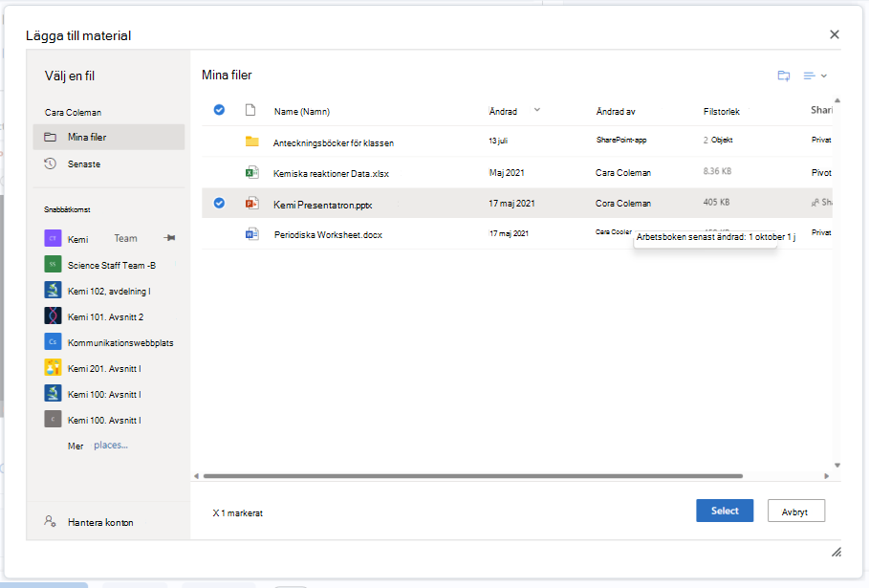Click the Senaste clock history icon
The width and height of the screenshot is (869, 588).
(x=50, y=163)
